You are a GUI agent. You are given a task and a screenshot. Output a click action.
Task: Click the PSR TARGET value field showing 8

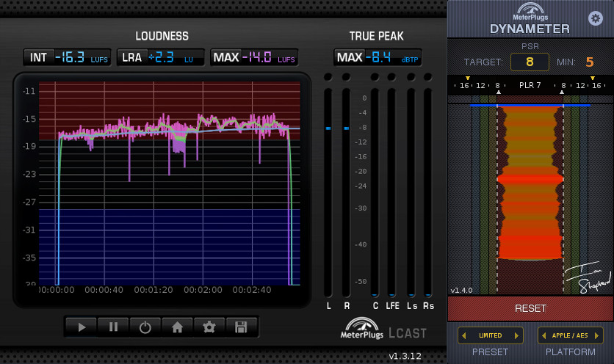point(530,62)
